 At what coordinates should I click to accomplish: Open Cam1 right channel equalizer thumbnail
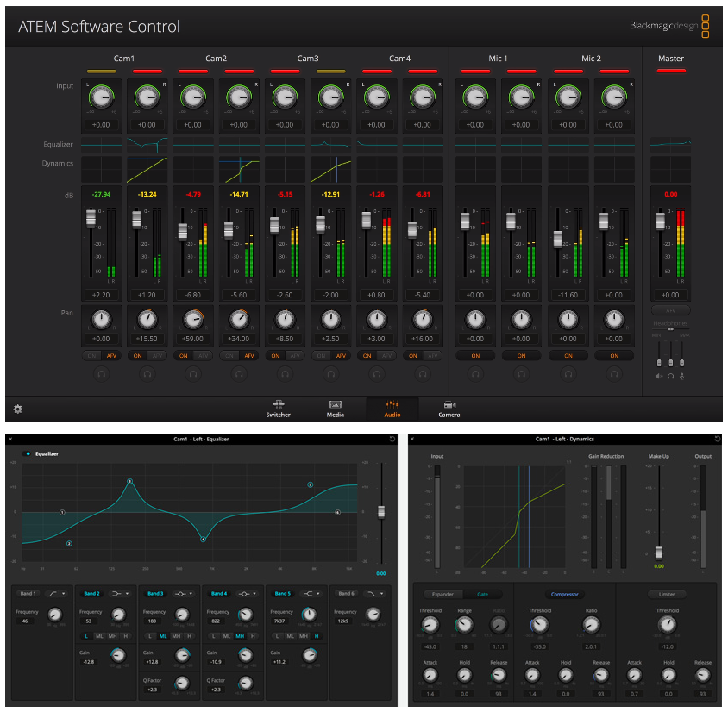coord(147,145)
